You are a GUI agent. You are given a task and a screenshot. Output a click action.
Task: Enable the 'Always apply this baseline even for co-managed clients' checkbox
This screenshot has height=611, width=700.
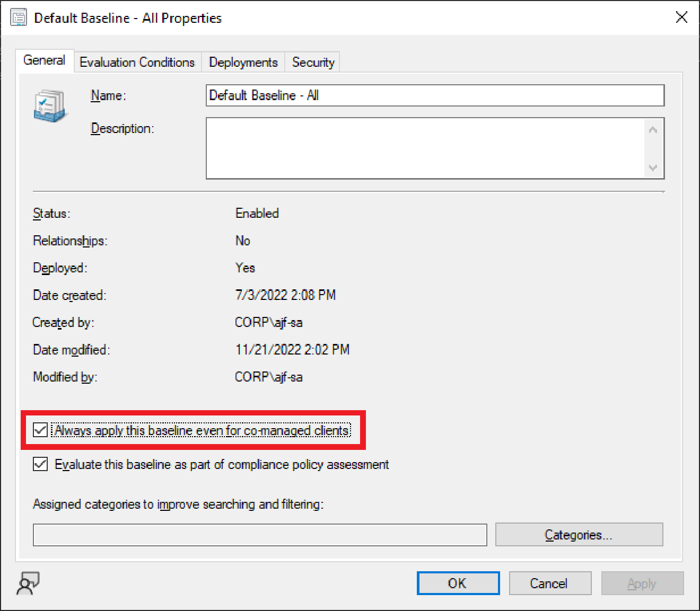click(40, 430)
